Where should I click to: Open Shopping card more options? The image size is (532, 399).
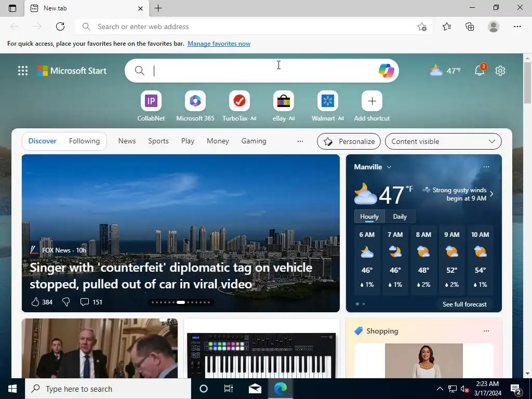486,331
